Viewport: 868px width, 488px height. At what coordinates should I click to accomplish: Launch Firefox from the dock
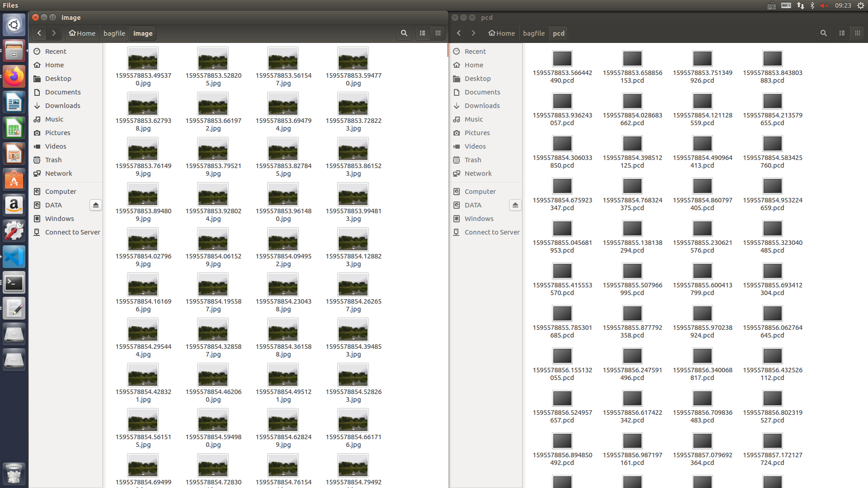coord(14,76)
